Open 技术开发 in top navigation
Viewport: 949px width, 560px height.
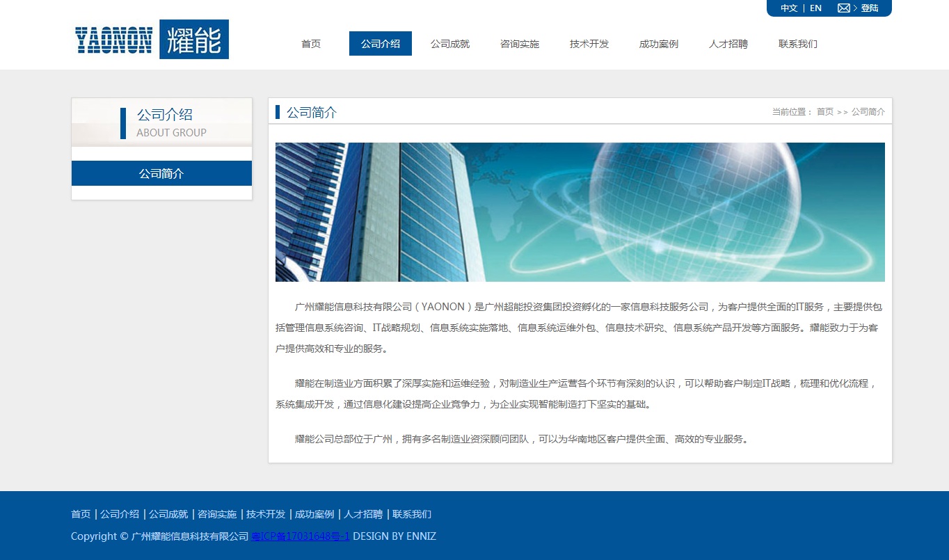tap(589, 44)
